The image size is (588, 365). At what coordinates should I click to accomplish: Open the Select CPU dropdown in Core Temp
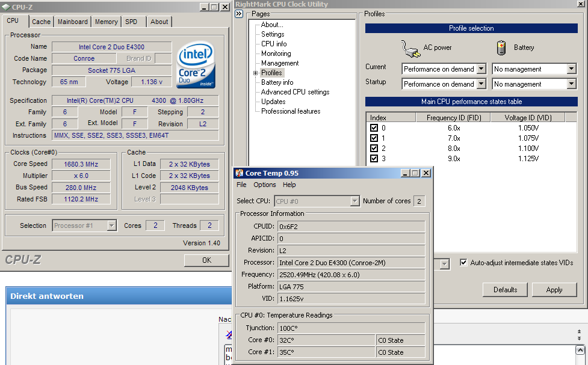[354, 201]
